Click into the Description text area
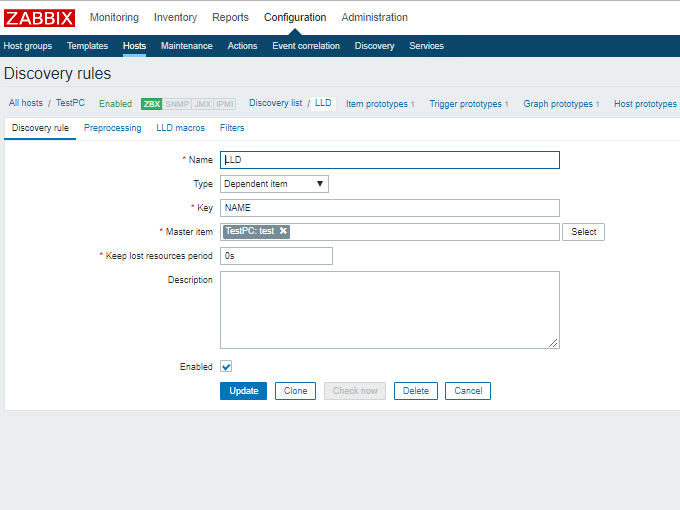The image size is (680, 510). click(x=390, y=310)
